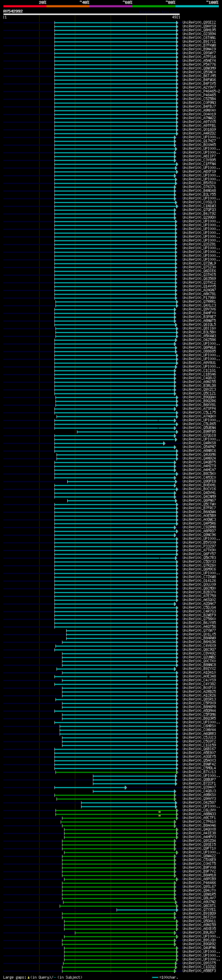Viewport: 222px width, 980px height.
Task: Click label UniRef100_P46466
Action: point(199,883)
